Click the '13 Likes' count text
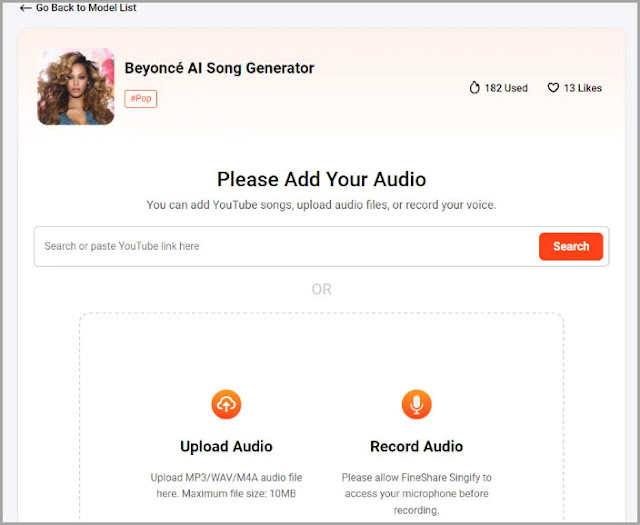Screen dimensions: 640x525 583,88
